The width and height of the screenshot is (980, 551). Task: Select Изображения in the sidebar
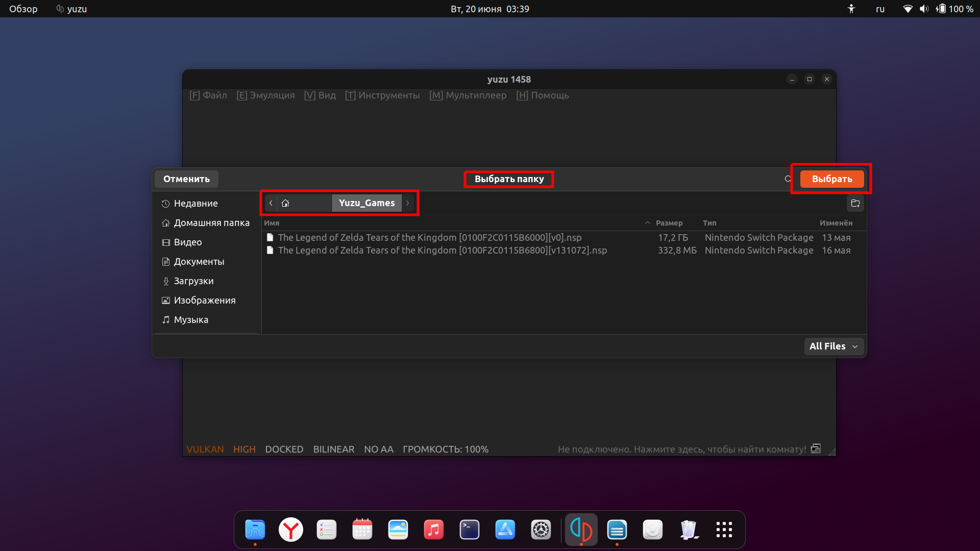208,300
